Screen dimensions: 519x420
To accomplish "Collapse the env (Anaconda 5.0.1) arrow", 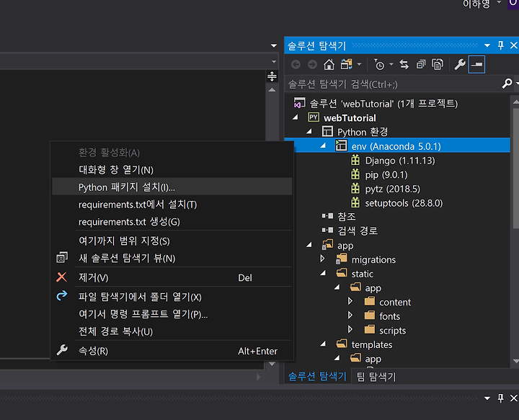I will [323, 146].
